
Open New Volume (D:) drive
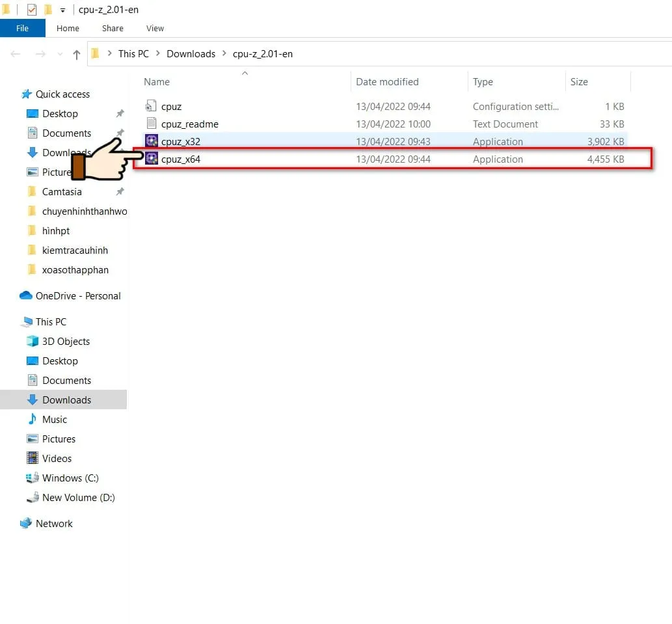point(78,498)
